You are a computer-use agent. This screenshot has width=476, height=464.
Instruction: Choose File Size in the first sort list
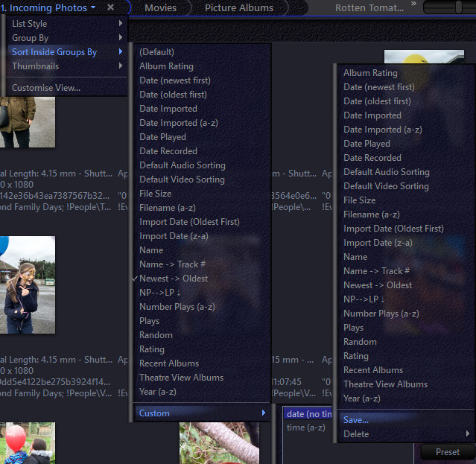155,194
